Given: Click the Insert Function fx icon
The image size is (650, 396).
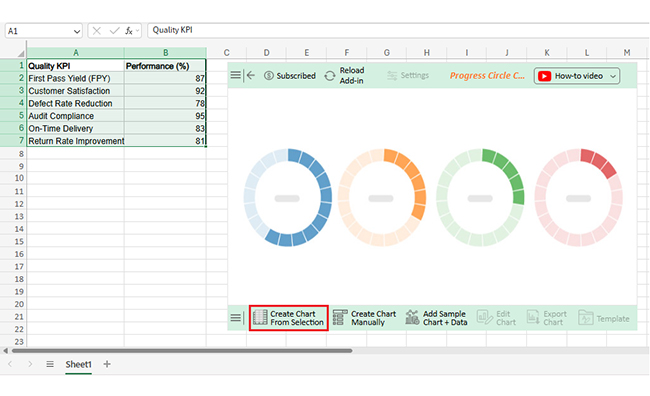Looking at the screenshot, I should 129,31.
